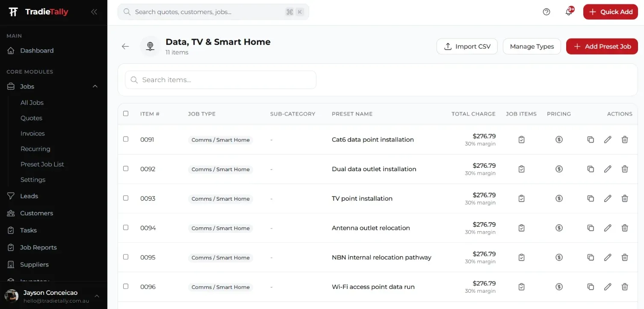Edit Dual data outlet installation preset

(x=608, y=169)
